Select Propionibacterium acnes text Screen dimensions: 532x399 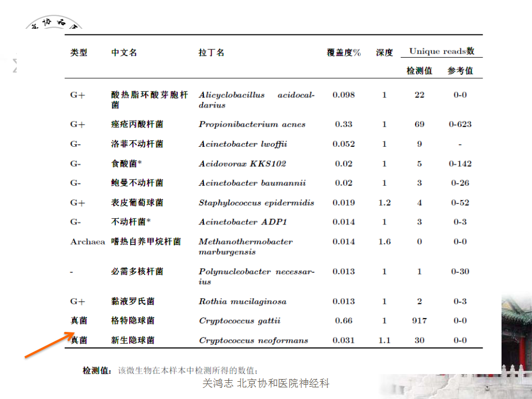252,124
